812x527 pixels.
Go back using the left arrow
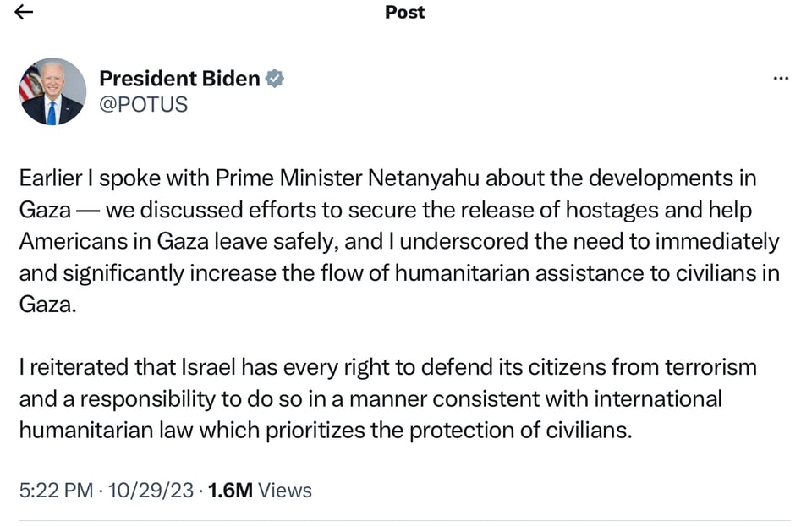(25, 11)
